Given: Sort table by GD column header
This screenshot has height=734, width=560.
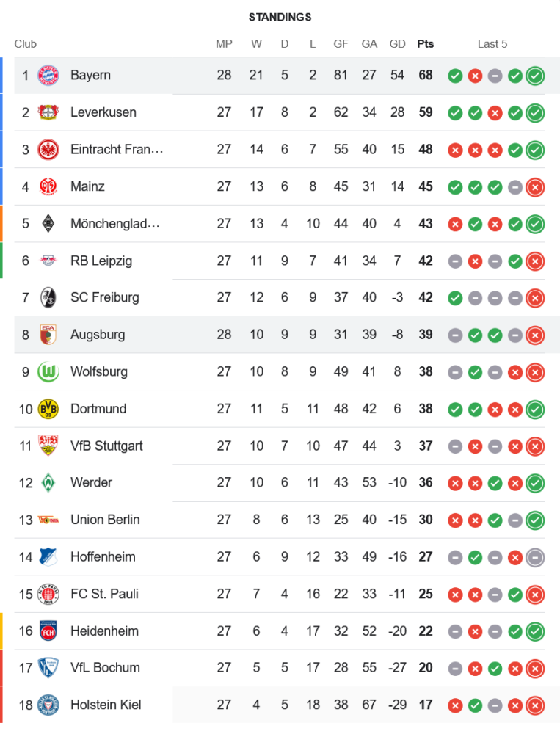Looking at the screenshot, I should [x=397, y=44].
